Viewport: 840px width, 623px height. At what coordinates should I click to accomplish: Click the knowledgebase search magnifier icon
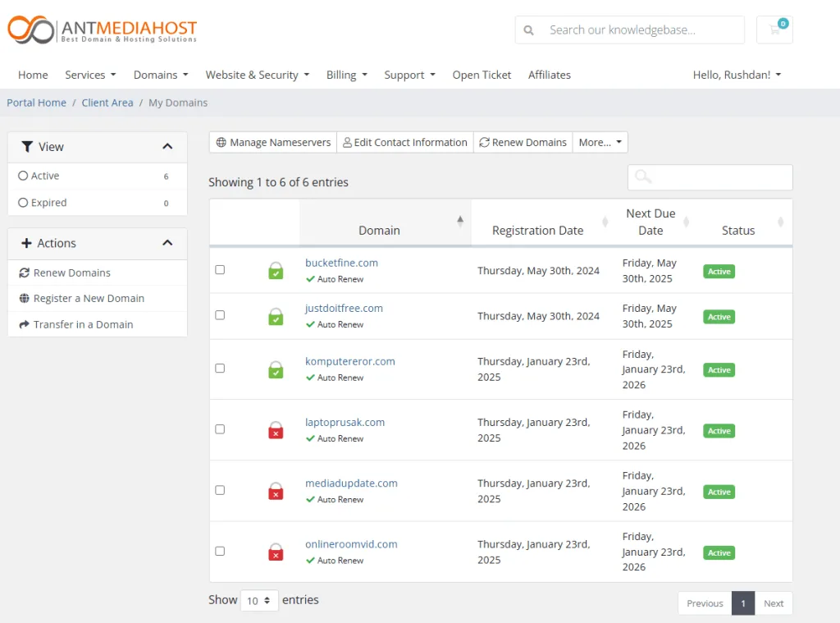[x=529, y=30]
